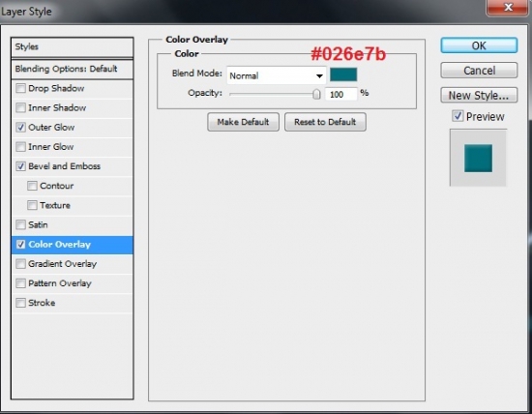The width and height of the screenshot is (532, 414).
Task: Disable Bevel and Emboss checkbox
Action: pyautogui.click(x=20, y=166)
